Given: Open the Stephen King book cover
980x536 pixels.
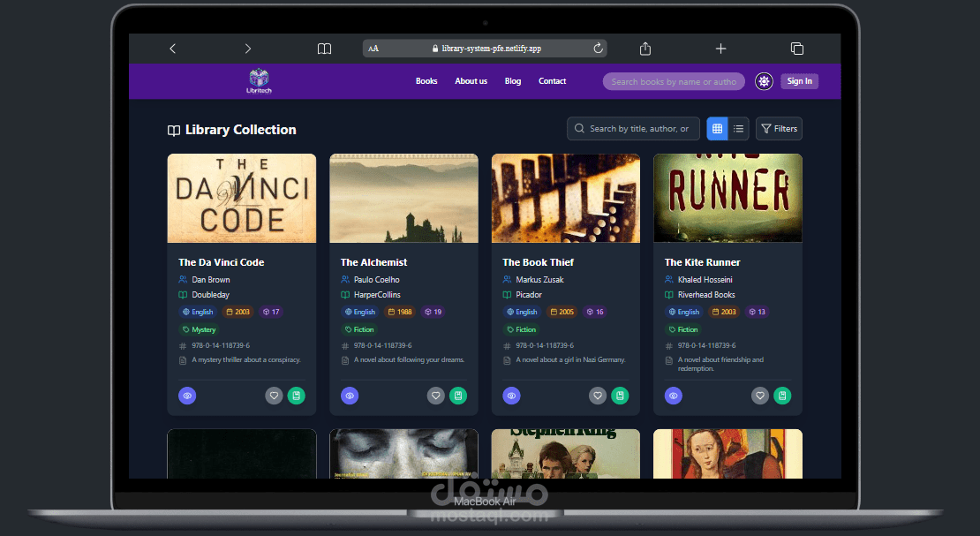Looking at the screenshot, I should [566, 454].
